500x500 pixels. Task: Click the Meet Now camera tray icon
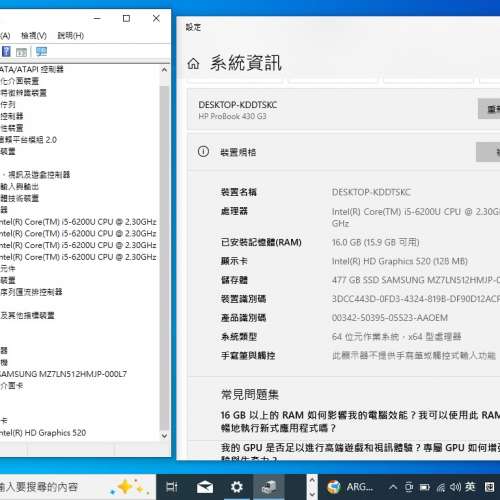tap(409, 487)
